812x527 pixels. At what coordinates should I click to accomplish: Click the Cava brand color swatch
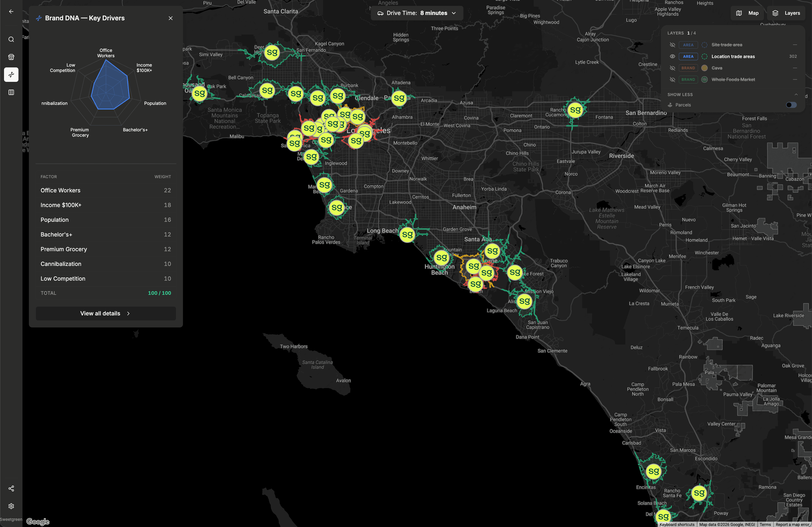(x=704, y=68)
